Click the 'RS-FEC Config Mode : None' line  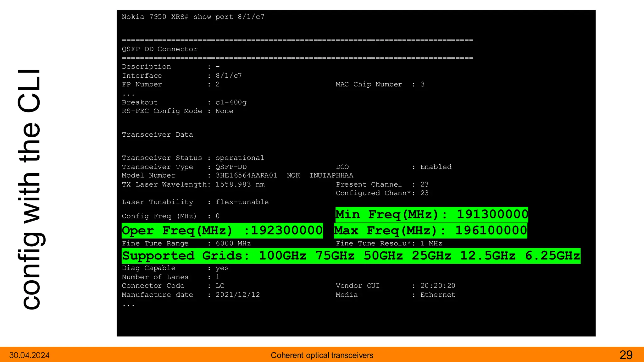point(177,111)
